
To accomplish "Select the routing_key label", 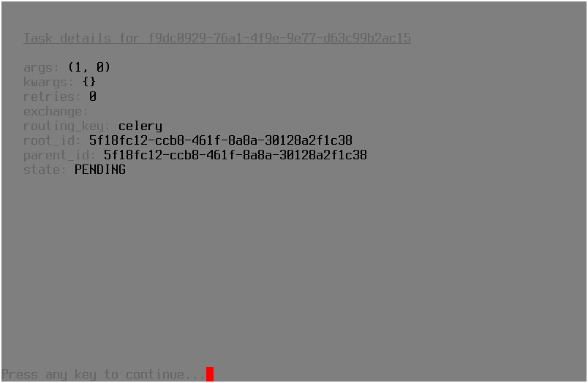I will tap(67, 126).
